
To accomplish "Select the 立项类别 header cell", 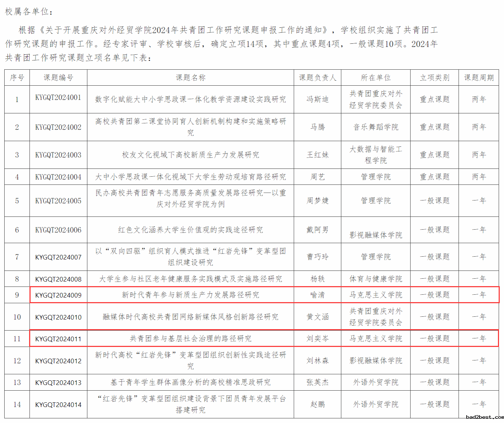I will (x=434, y=77).
